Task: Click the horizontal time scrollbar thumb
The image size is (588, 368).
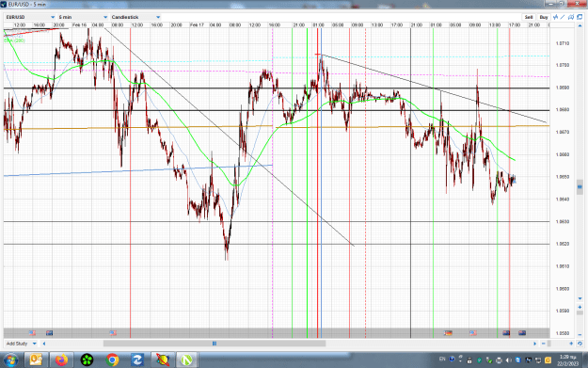Action: click(x=215, y=344)
